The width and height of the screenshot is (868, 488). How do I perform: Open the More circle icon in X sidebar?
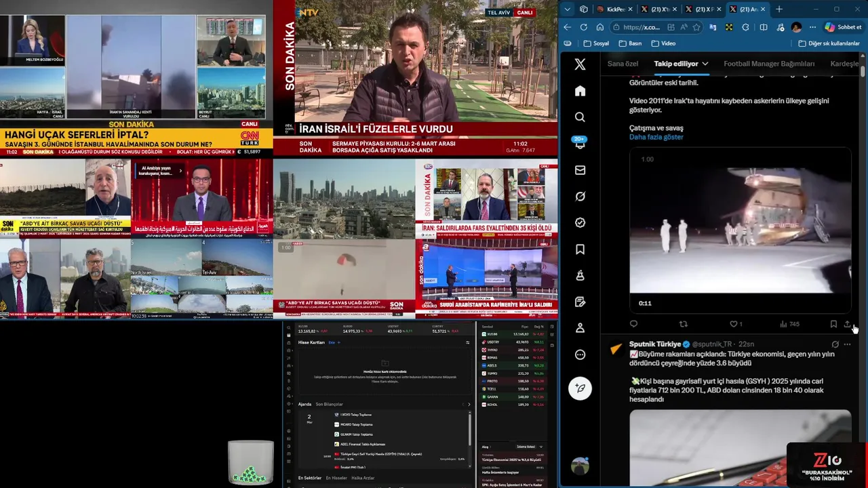(580, 354)
